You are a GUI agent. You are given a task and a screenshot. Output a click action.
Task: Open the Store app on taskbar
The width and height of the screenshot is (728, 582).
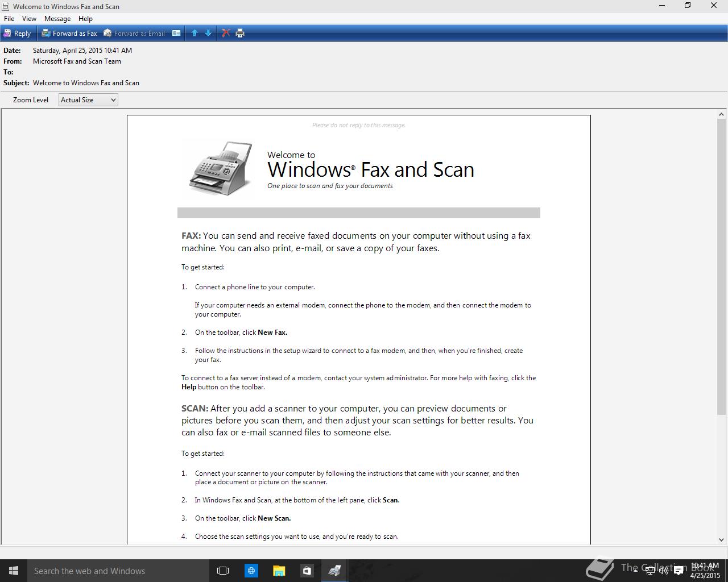coord(307,571)
